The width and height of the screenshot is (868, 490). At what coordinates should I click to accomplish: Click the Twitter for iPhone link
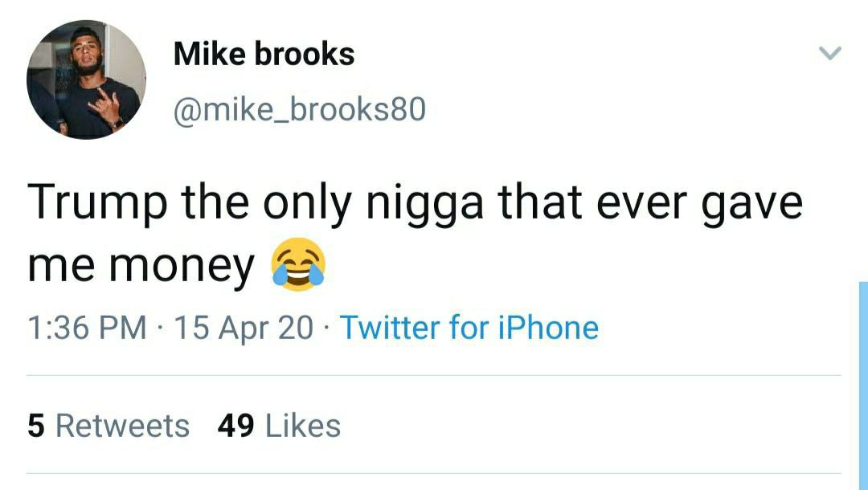pos(469,327)
